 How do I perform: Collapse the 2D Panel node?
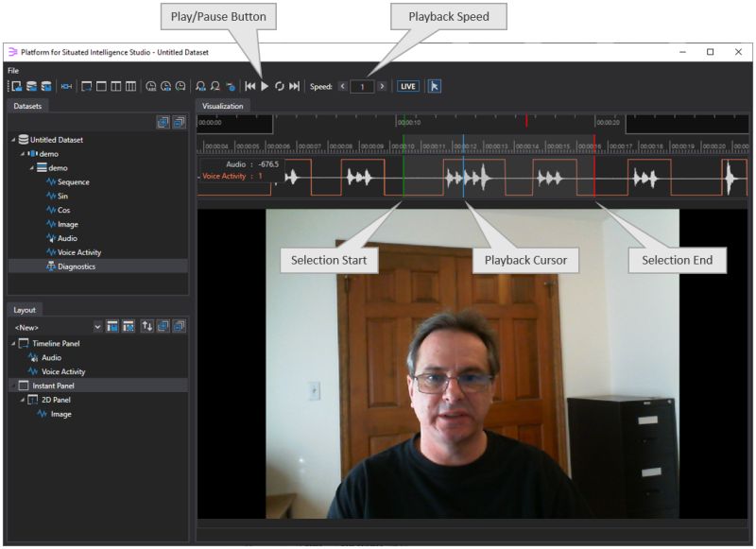point(23,400)
